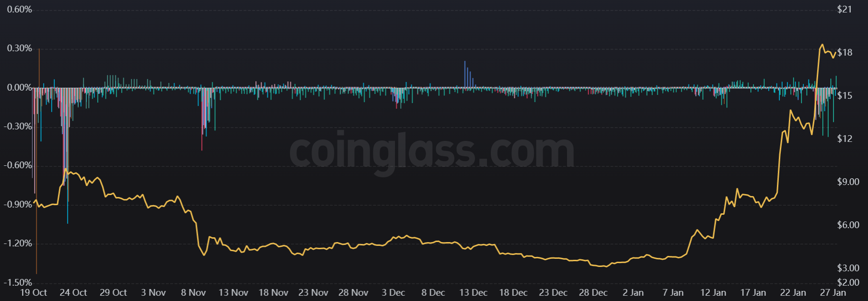Select the 0.00% baseline axis label
The image size is (868, 301).
pyautogui.click(x=20, y=88)
